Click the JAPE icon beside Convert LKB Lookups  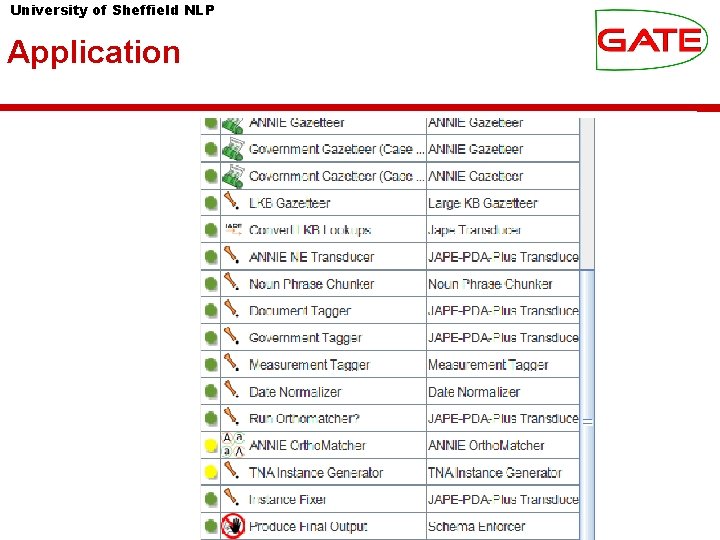[233, 229]
